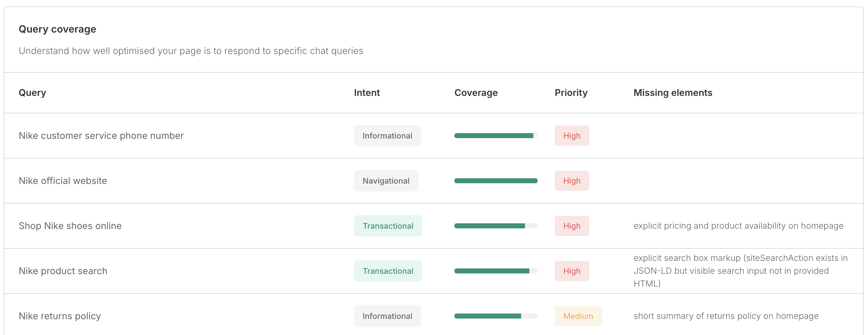Click High priority badge for Nike official website
This screenshot has width=868, height=335.
click(x=572, y=181)
